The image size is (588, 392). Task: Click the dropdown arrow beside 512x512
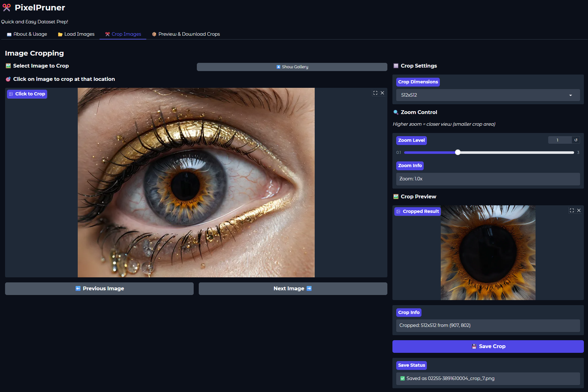[x=571, y=95]
